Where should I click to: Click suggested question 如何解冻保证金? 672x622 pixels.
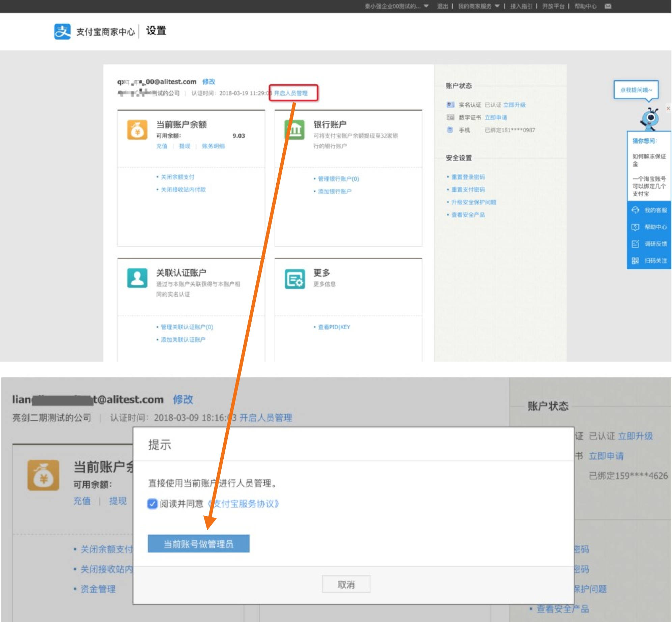(x=649, y=160)
